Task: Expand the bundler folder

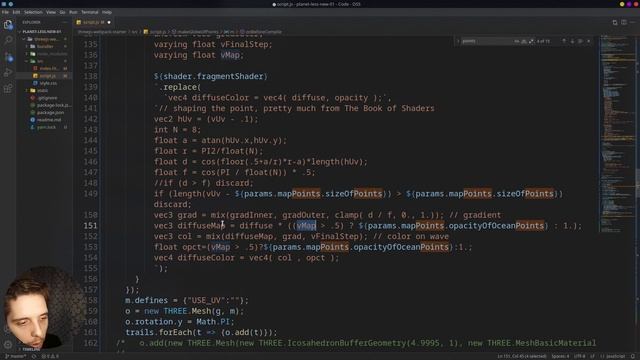Action: (x=44, y=47)
